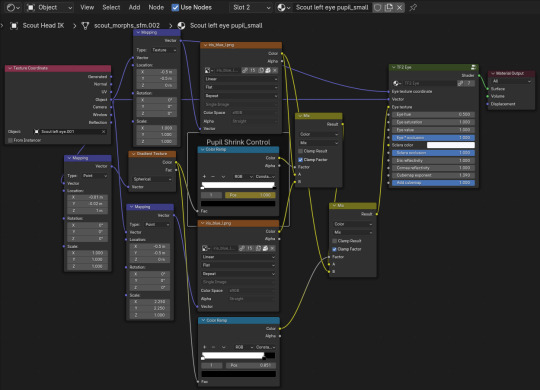Unlink the Scout left eye pupil_small material
Screen dimensions: 540x390
pyautogui.click(x=399, y=7)
